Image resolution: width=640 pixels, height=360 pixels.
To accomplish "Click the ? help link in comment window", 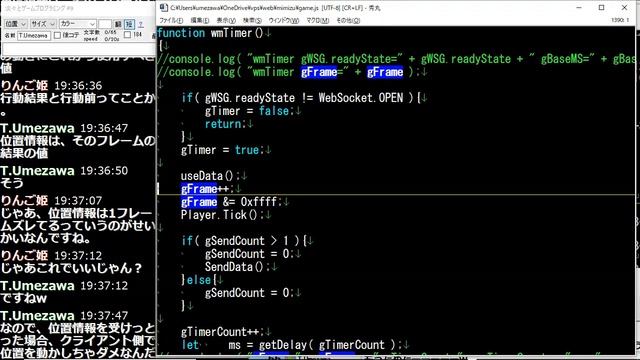I will click(x=140, y=24).
